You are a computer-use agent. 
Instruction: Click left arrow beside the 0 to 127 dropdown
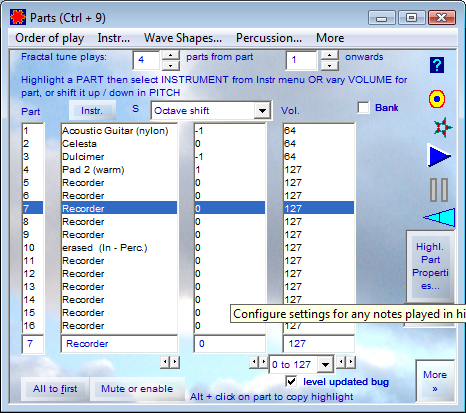pyautogui.click(x=254, y=362)
